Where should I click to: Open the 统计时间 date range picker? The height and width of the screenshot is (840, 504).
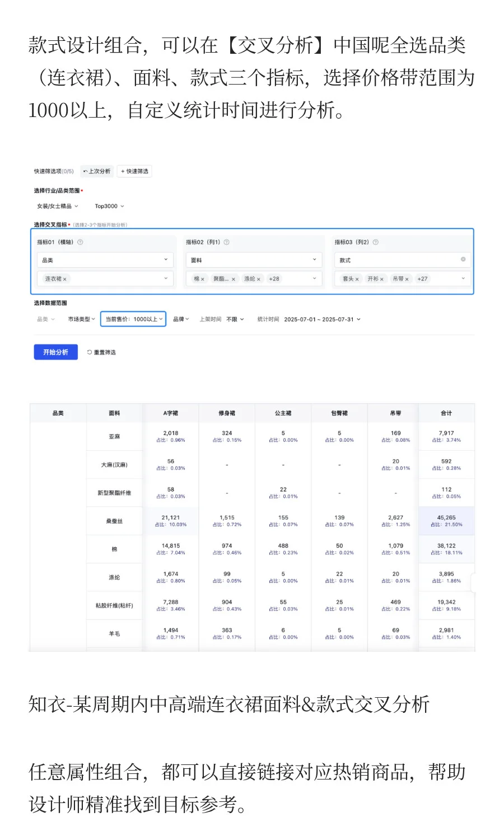tap(309, 319)
